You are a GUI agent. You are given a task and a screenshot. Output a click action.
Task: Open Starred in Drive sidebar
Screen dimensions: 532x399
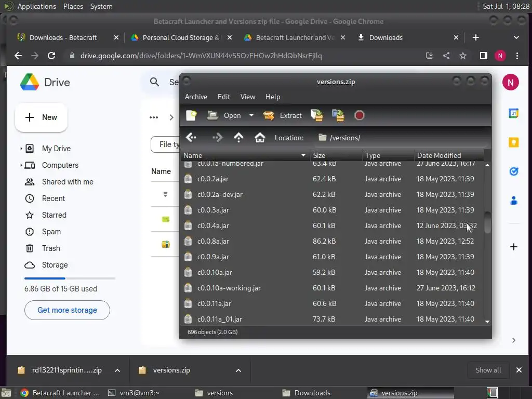tap(54, 215)
